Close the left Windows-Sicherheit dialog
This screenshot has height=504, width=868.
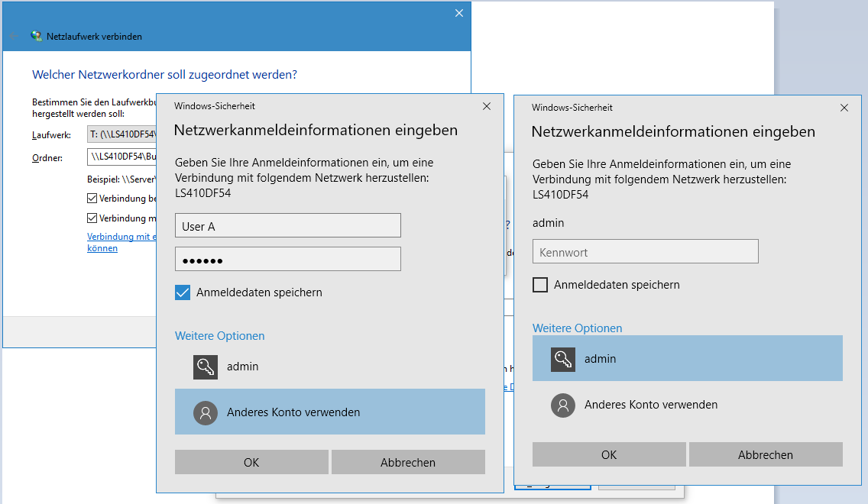(x=487, y=106)
